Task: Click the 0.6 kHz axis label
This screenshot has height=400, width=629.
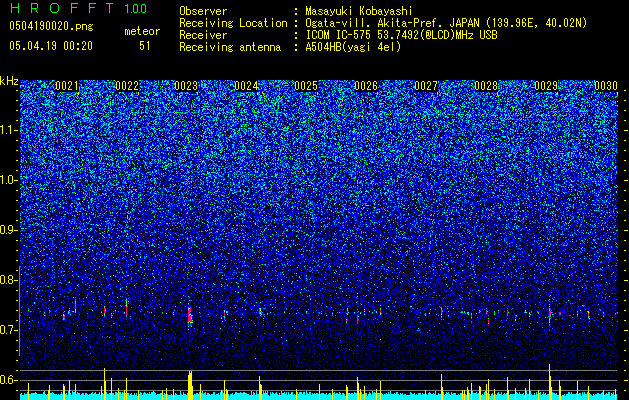Action: (x=9, y=380)
